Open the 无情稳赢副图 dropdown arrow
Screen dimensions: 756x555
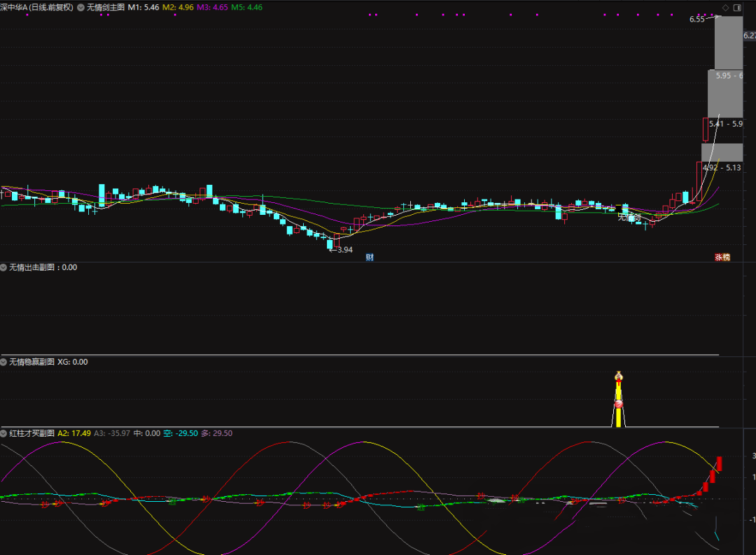(x=4, y=362)
